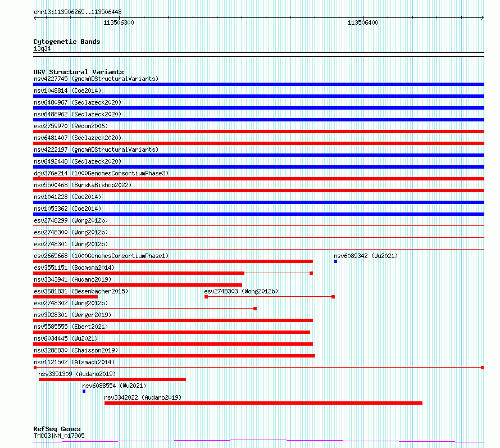Click the nsv3351309 (Audano2019) label
Image resolution: width=500 pixels, height=448 pixels.
[x=77, y=374]
